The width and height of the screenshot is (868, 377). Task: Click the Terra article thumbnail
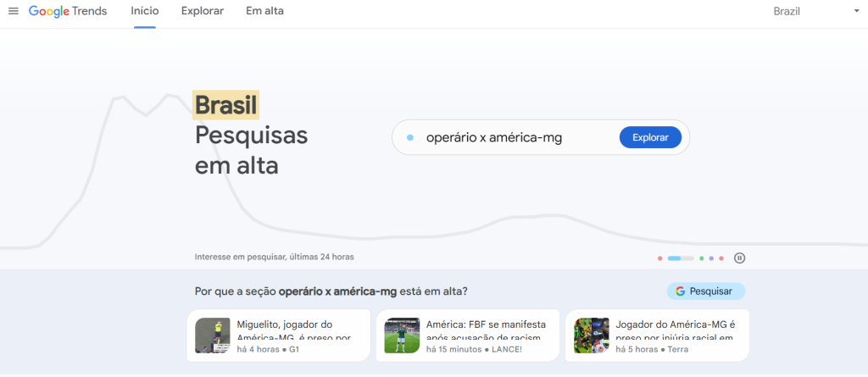pyautogui.click(x=591, y=335)
